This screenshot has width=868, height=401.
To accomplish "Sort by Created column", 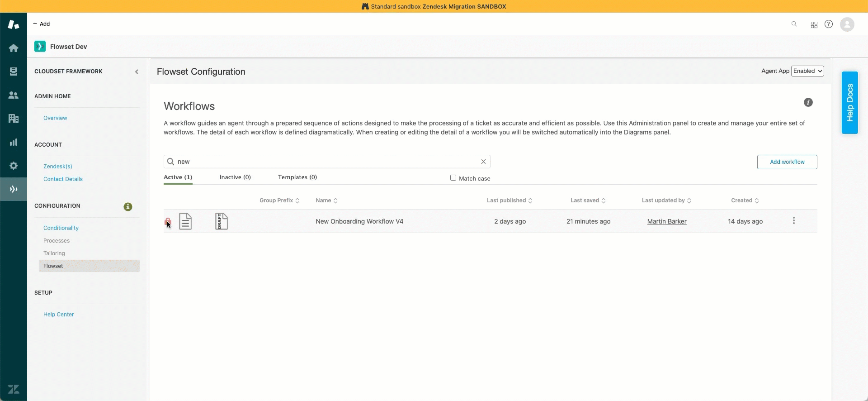I will click(x=745, y=200).
